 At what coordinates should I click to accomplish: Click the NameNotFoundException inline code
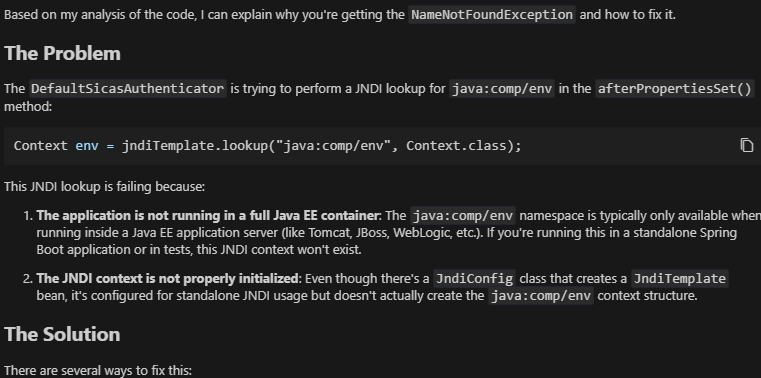tap(492, 15)
